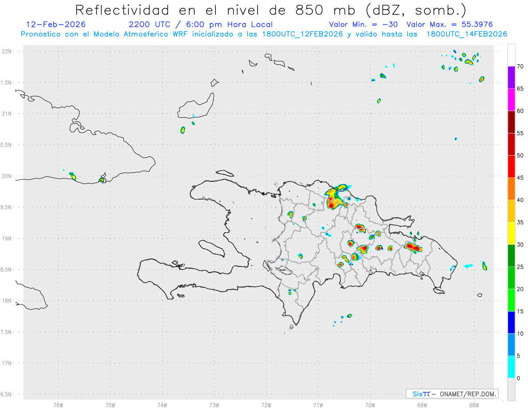Click the magenta 60–65 dBZ color segment
Viewport: 532px width, 411px height.
511,100
